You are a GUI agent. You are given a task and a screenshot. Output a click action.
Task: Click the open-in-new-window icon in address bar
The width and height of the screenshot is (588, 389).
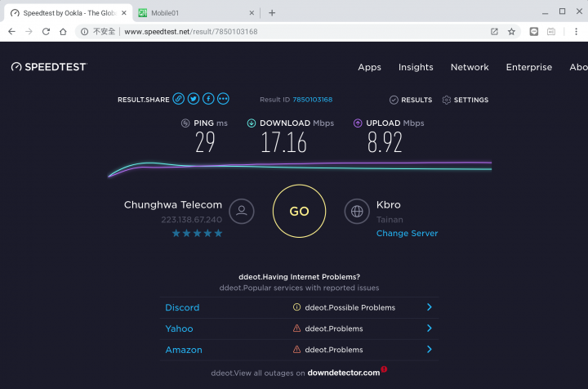494,32
